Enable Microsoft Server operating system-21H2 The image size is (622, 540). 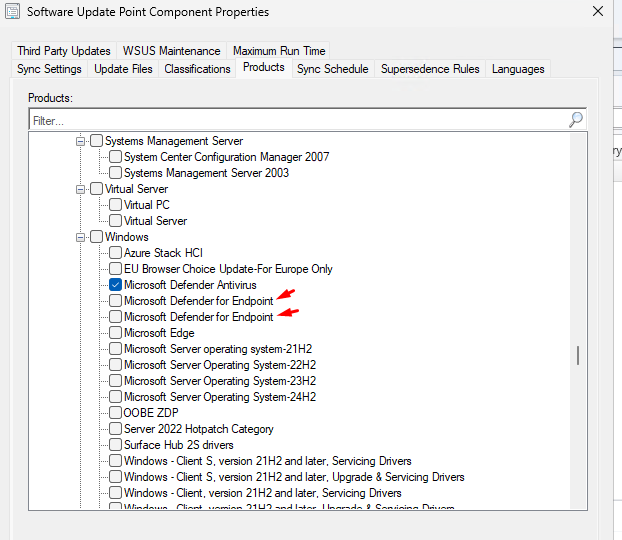click(x=115, y=349)
